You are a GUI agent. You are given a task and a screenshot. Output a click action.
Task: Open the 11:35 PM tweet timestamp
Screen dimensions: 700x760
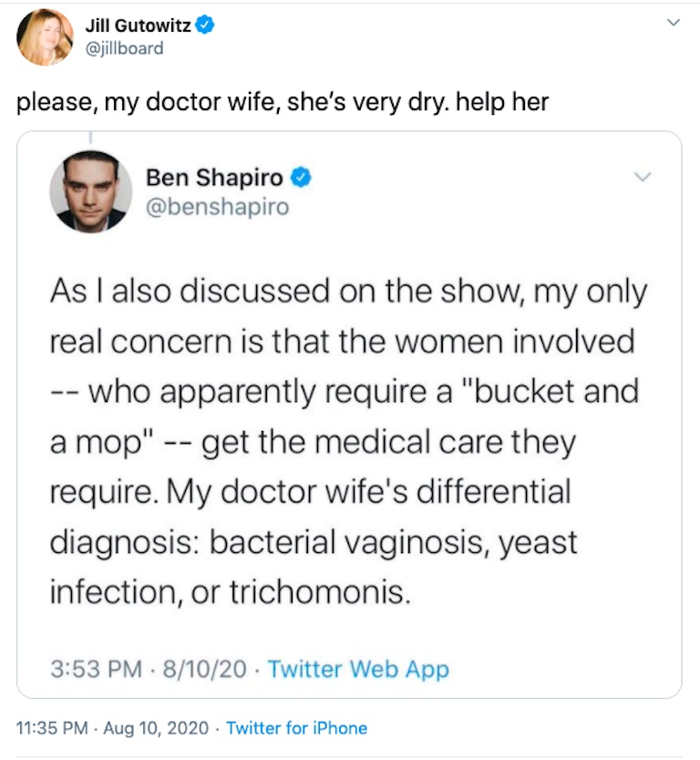click(51, 728)
